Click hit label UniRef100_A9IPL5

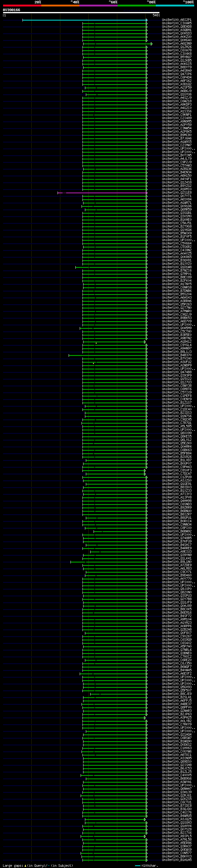click(176, 836)
